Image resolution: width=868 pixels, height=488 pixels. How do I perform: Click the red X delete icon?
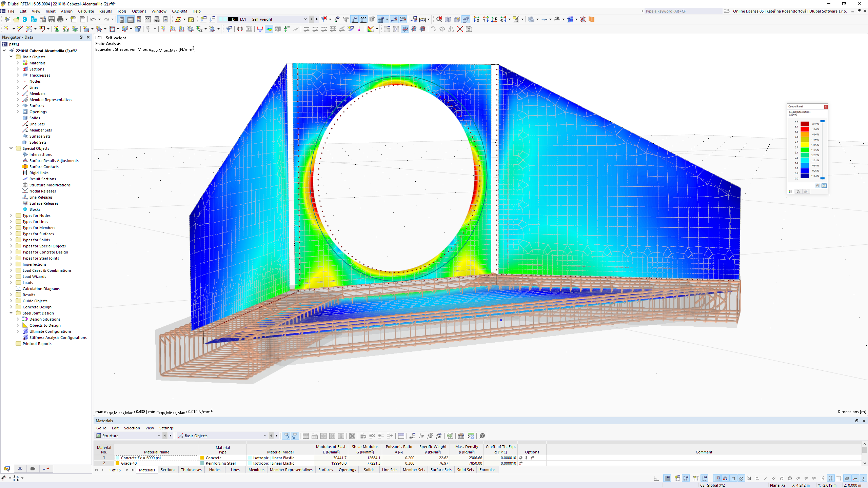click(x=460, y=29)
